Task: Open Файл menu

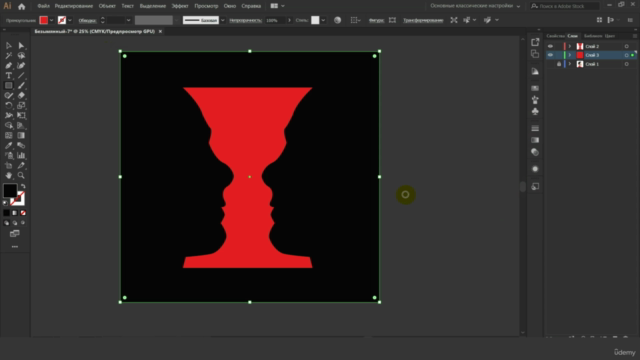Action: point(43,6)
